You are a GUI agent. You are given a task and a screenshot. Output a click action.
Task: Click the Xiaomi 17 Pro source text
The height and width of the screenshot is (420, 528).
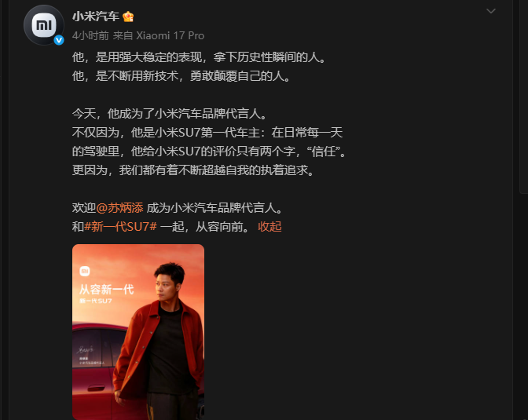170,35
